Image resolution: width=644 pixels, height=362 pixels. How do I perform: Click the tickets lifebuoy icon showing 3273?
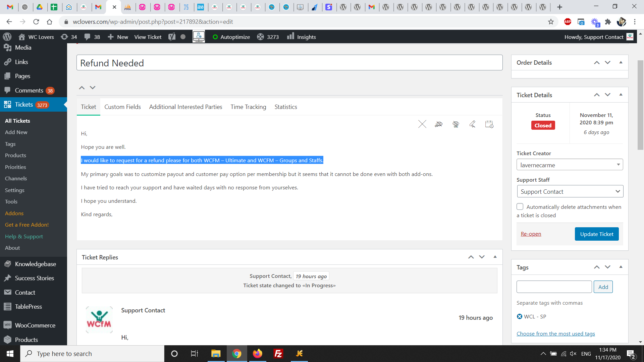(x=268, y=37)
